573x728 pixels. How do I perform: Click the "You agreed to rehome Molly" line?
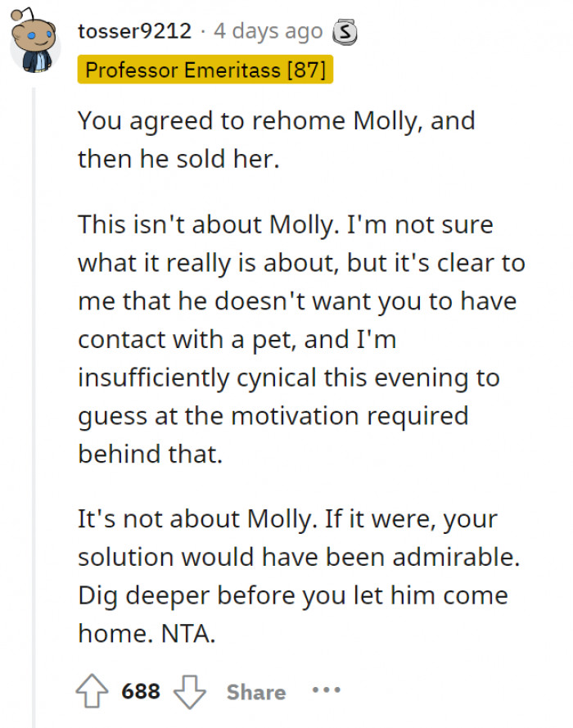tap(276, 121)
